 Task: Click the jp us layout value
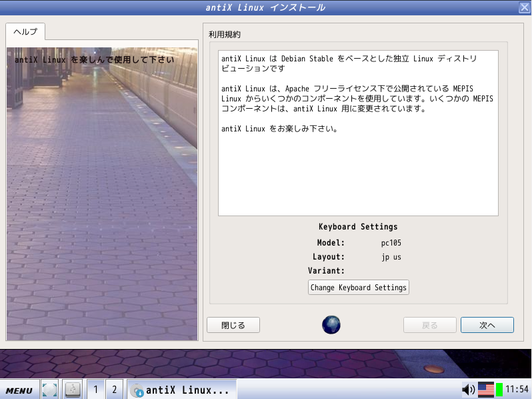[391, 257]
